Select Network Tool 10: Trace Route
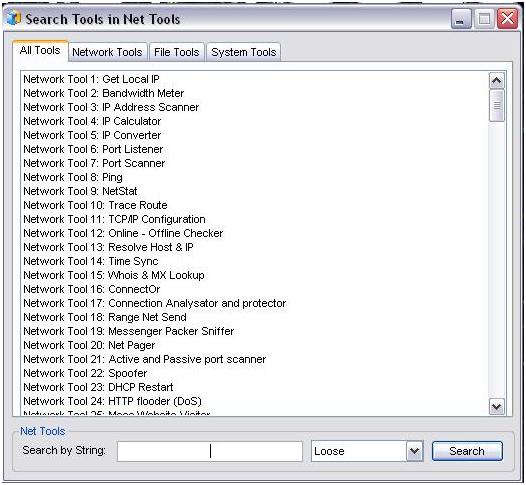Image resolution: width=526 pixels, height=485 pixels. coord(95,205)
